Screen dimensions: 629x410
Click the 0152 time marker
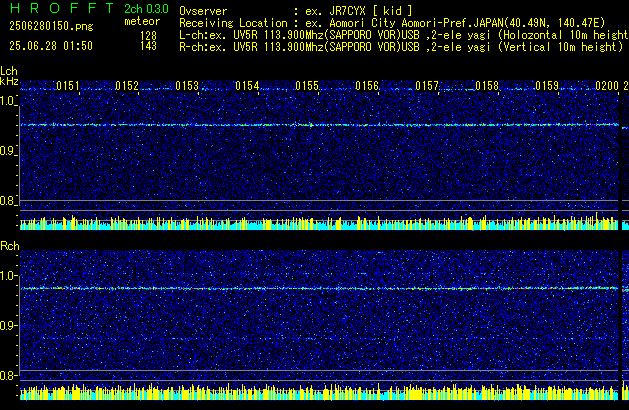[x=127, y=85]
